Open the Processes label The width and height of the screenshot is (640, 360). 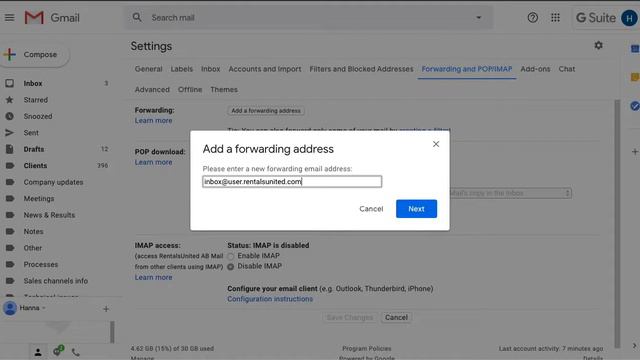tap(41, 264)
